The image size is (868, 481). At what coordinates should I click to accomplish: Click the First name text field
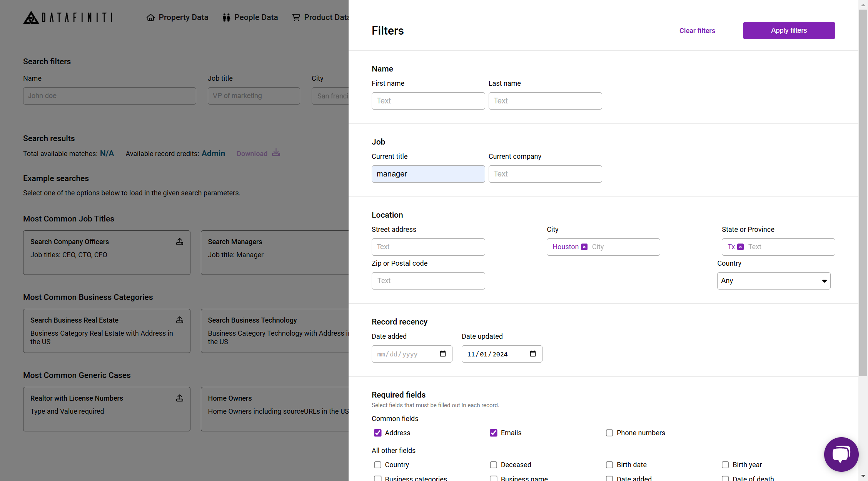428,101
